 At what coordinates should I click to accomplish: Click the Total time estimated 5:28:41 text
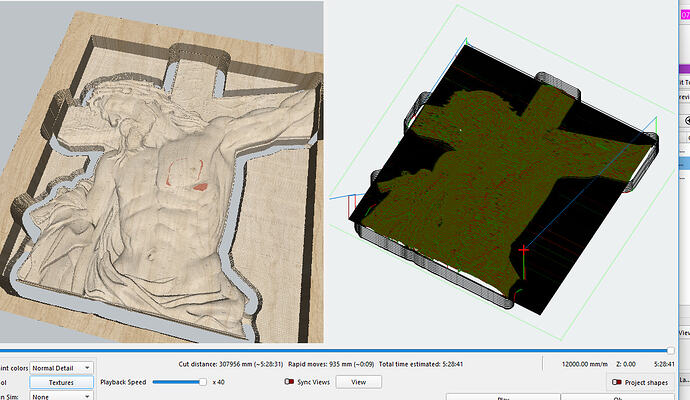click(x=421, y=364)
